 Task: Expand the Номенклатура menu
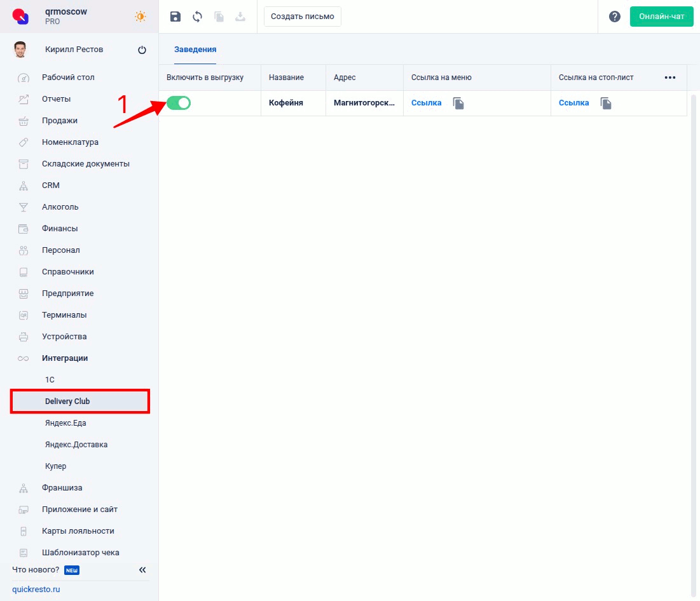click(70, 142)
